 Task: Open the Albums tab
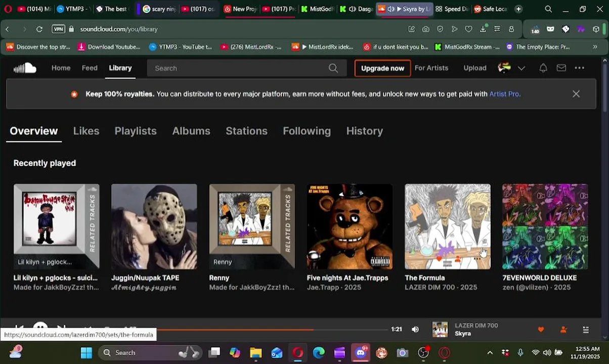(191, 131)
